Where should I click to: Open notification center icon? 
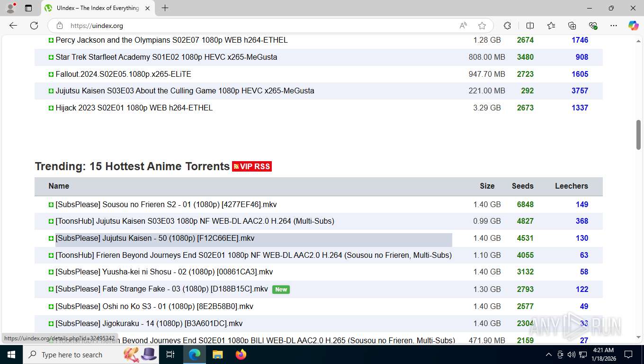click(628, 355)
